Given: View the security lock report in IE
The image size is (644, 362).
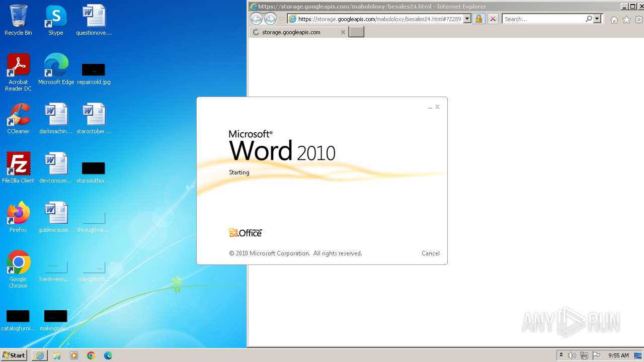Looking at the screenshot, I should point(478,19).
